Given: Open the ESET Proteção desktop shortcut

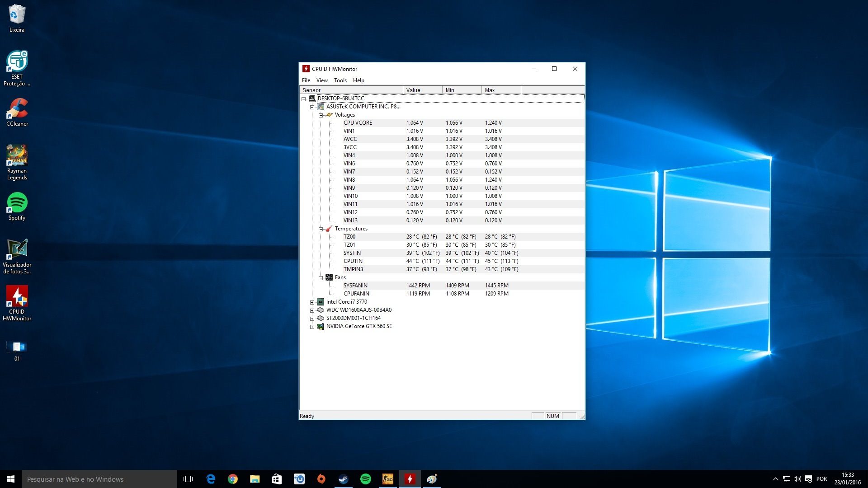Looking at the screenshot, I should click(17, 68).
